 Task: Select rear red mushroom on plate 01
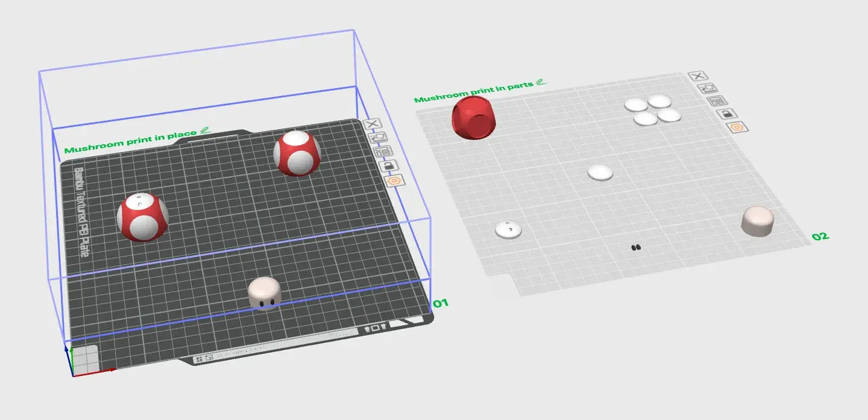click(297, 153)
